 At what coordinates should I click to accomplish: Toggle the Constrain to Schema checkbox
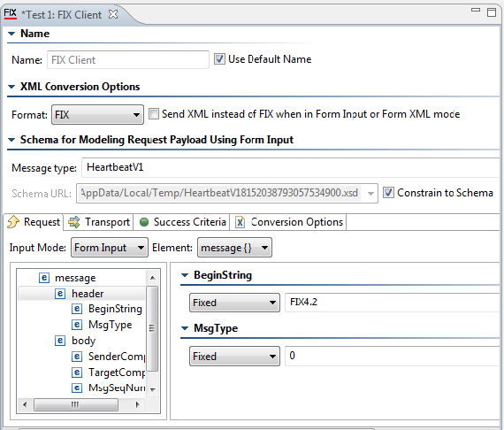388,193
